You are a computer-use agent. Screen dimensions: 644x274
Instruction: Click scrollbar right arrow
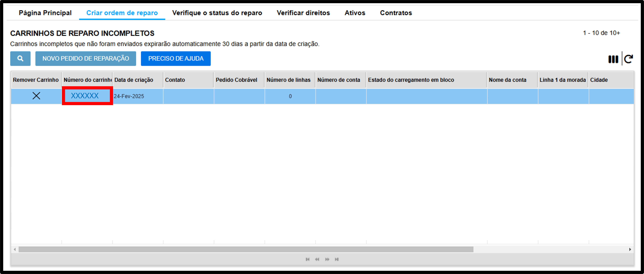pos(630,249)
